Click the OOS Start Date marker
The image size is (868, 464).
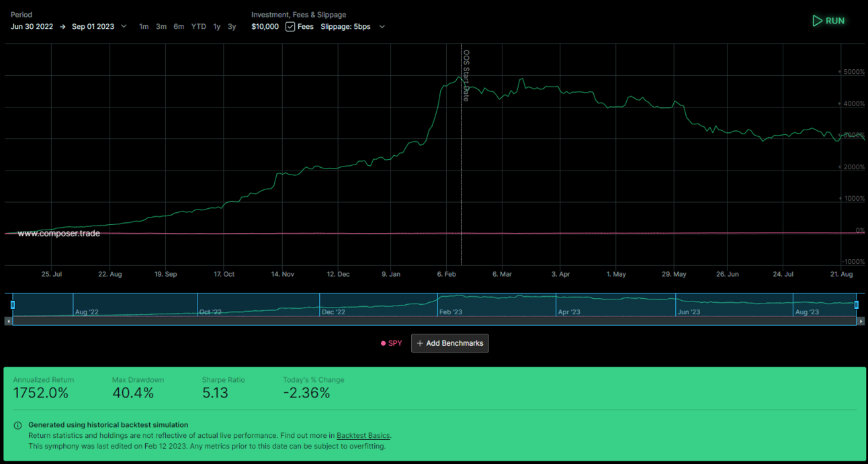click(466, 75)
